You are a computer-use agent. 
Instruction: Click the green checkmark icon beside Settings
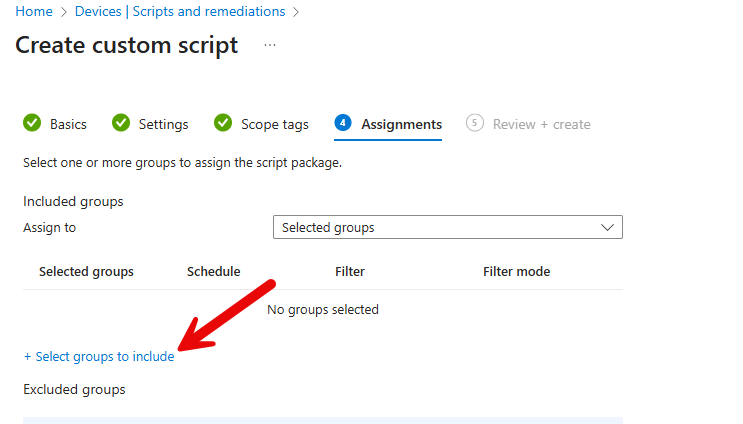coord(121,123)
